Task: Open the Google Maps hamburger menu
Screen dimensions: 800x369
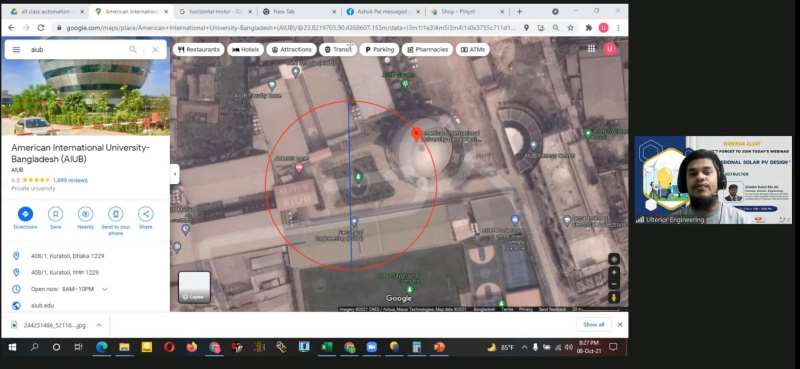Action: click(x=16, y=50)
